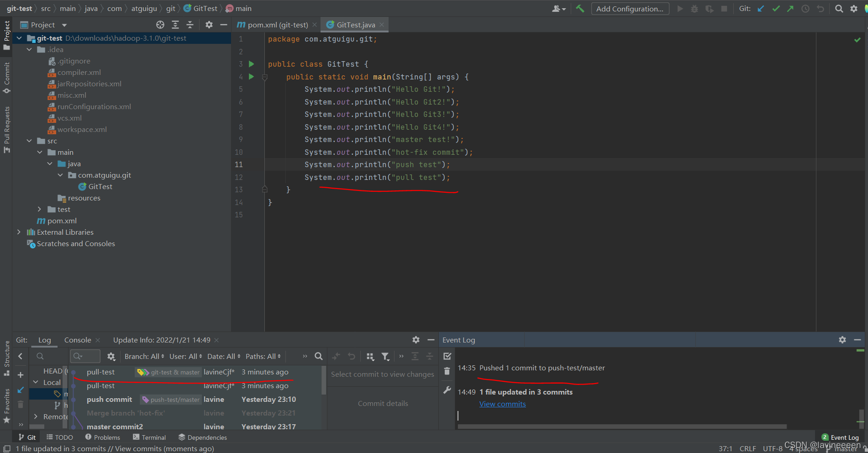Open Git panel settings gear
Image resolution: width=868 pixels, height=453 pixels.
coord(416,340)
